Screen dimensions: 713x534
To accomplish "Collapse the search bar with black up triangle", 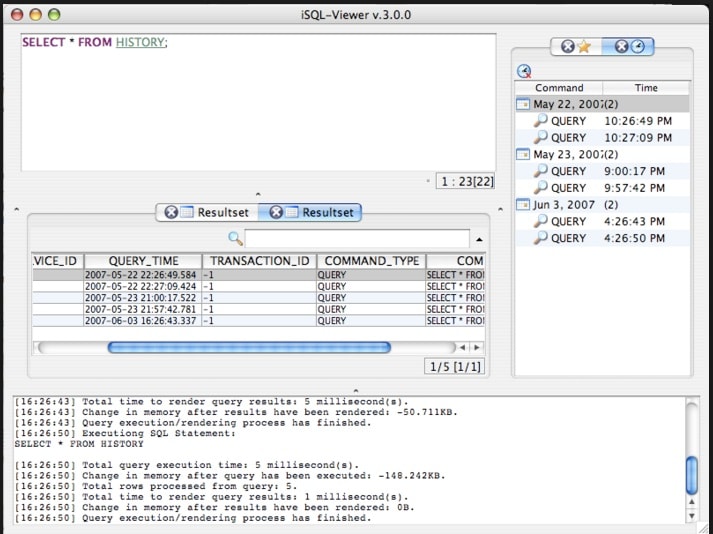I will [479, 239].
